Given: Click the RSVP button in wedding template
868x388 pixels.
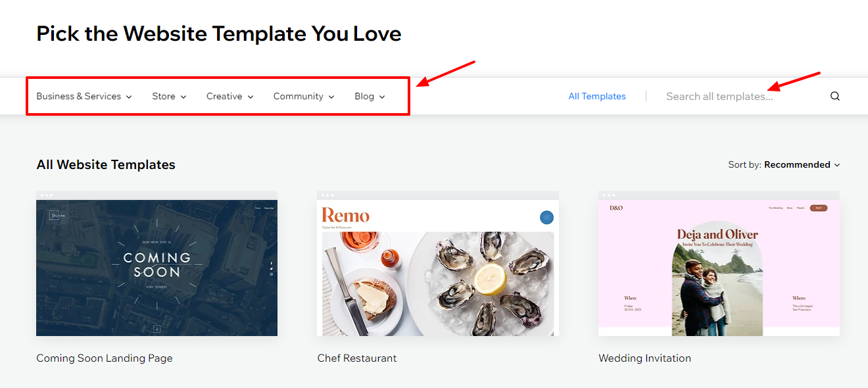Looking at the screenshot, I should [x=819, y=208].
